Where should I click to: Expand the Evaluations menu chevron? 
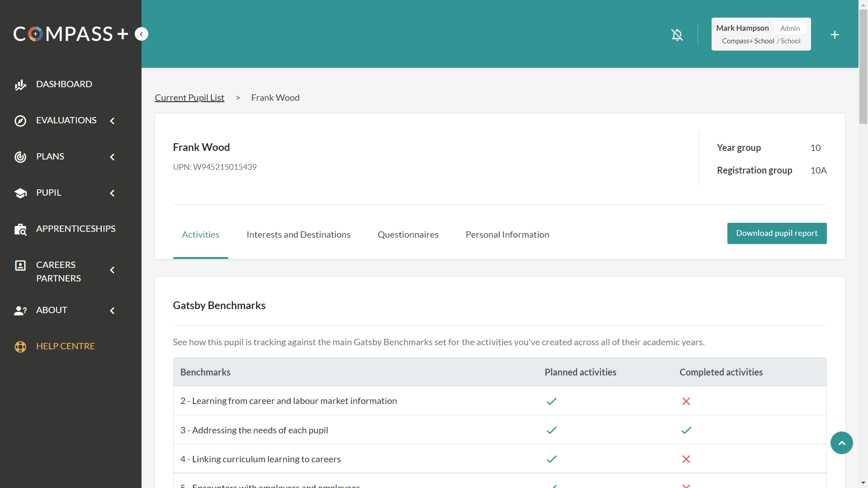coord(112,121)
